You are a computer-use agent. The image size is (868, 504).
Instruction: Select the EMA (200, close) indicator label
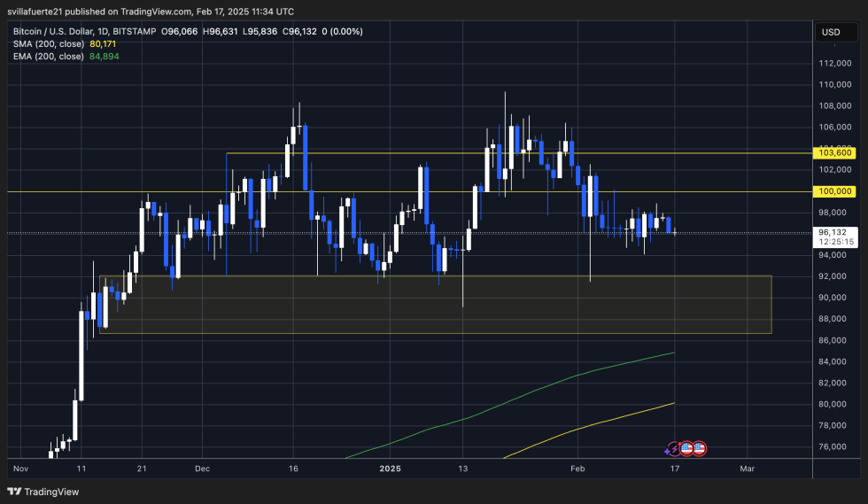pos(48,56)
